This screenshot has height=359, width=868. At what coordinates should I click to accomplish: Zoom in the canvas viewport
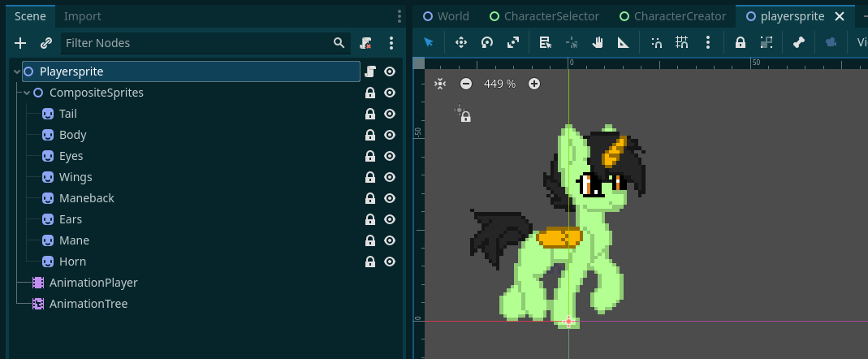click(x=534, y=84)
